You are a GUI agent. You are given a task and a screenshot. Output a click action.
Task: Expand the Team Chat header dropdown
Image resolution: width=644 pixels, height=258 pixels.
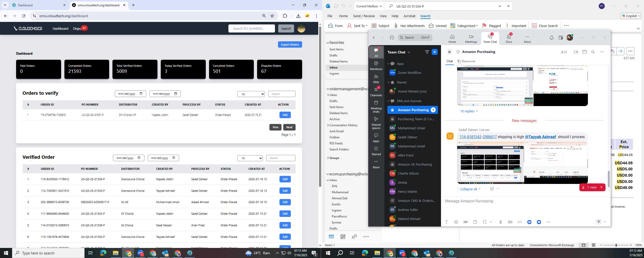(409, 52)
